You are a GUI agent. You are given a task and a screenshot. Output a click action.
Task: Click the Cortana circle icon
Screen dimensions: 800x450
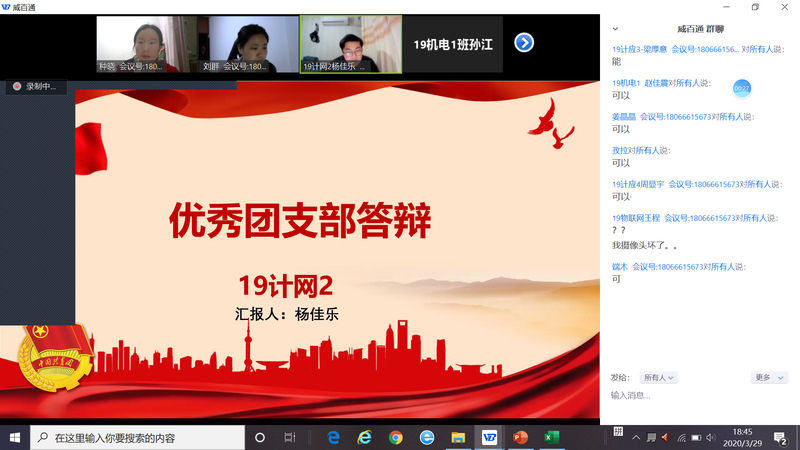pyautogui.click(x=260, y=437)
